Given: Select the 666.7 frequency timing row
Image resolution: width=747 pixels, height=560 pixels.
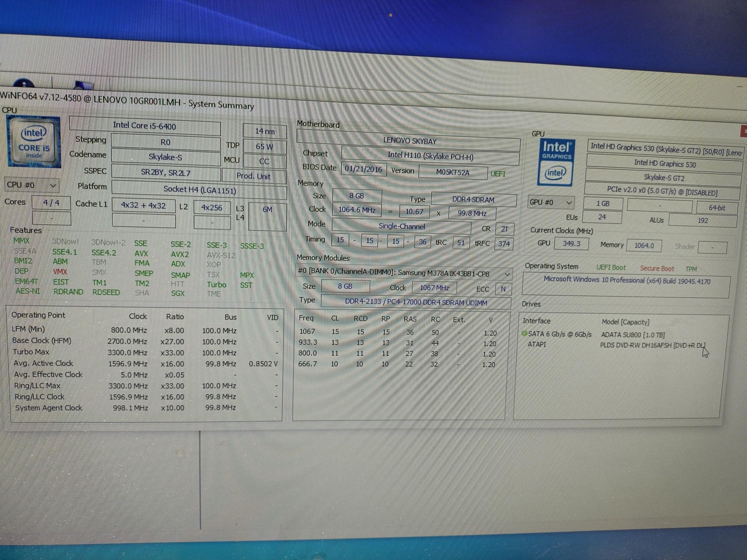Looking at the screenshot, I should 397,364.
